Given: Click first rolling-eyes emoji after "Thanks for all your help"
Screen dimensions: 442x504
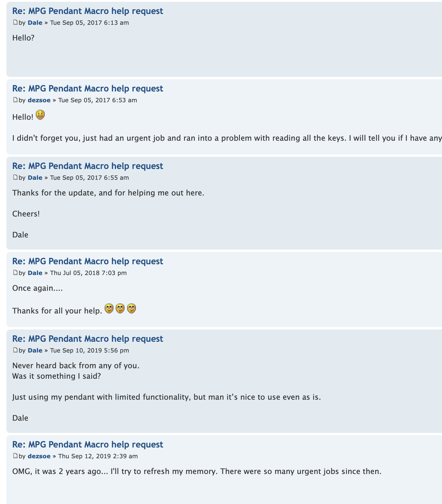Looking at the screenshot, I should 109,309.
